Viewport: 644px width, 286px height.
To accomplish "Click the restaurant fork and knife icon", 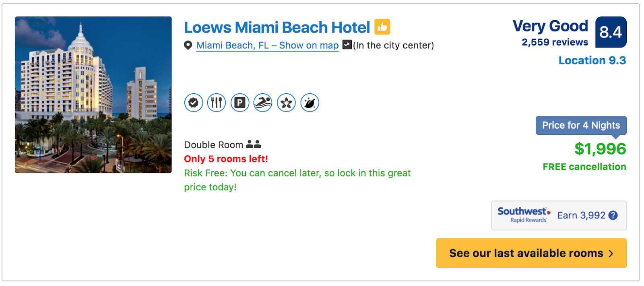I will (217, 103).
